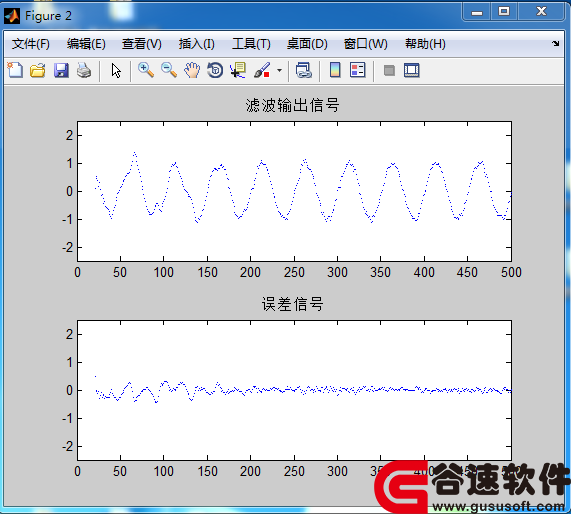The image size is (571, 514).
Task: Click inside the filter output signal axes
Action: [294, 192]
